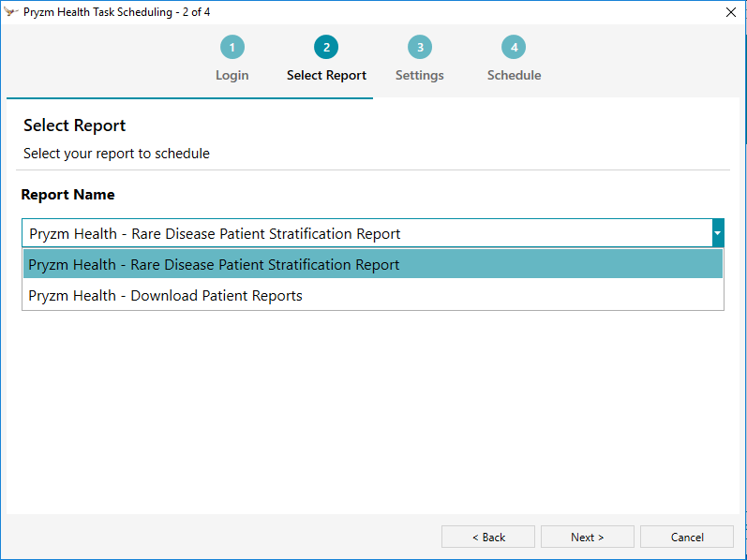The height and width of the screenshot is (560, 747).
Task: Click the 'Select your report to schedule' text
Action: (x=117, y=154)
